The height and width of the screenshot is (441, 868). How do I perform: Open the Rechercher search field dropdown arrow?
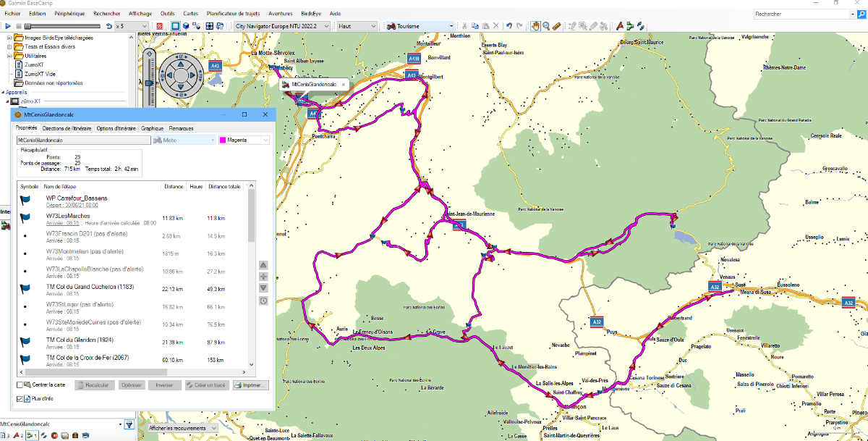point(851,14)
